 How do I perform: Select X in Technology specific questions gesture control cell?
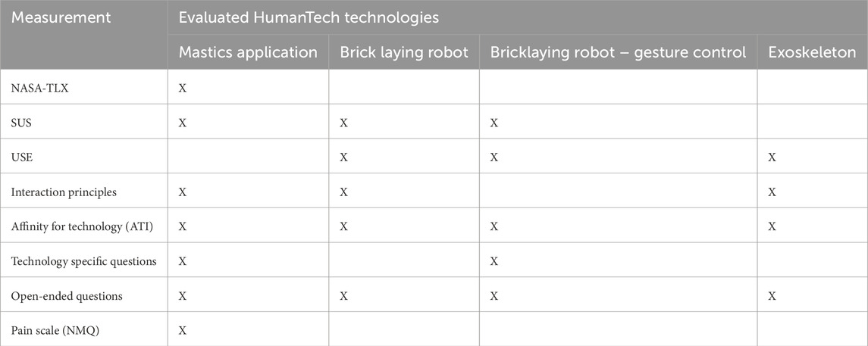494,261
